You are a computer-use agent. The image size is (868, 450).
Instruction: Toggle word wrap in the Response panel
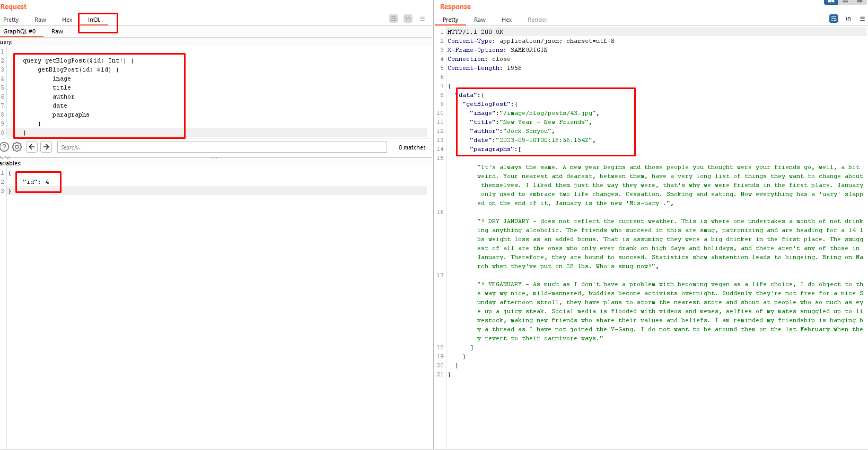(x=834, y=19)
